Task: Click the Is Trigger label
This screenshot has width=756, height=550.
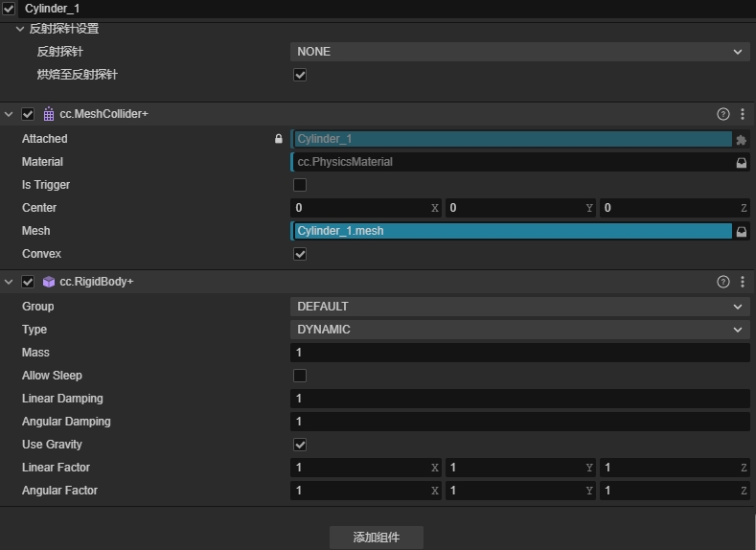Action: point(46,185)
